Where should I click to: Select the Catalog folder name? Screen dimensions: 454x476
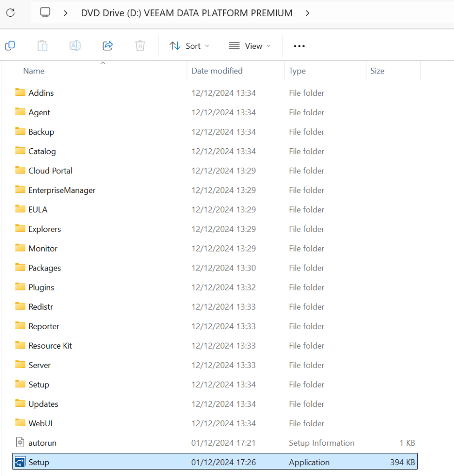(42, 152)
